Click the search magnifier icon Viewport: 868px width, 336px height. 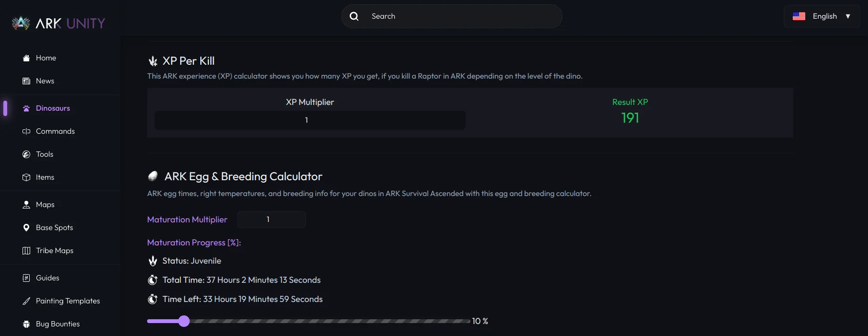coord(354,16)
